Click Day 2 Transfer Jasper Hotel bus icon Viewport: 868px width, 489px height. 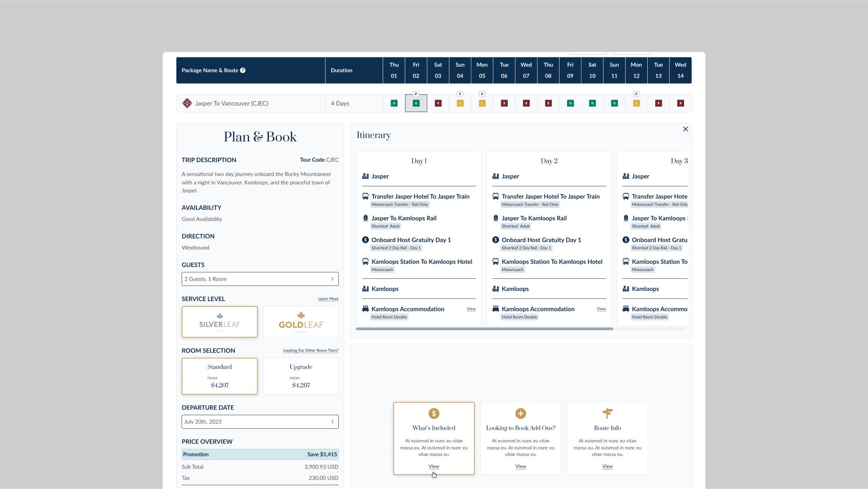[x=496, y=196]
